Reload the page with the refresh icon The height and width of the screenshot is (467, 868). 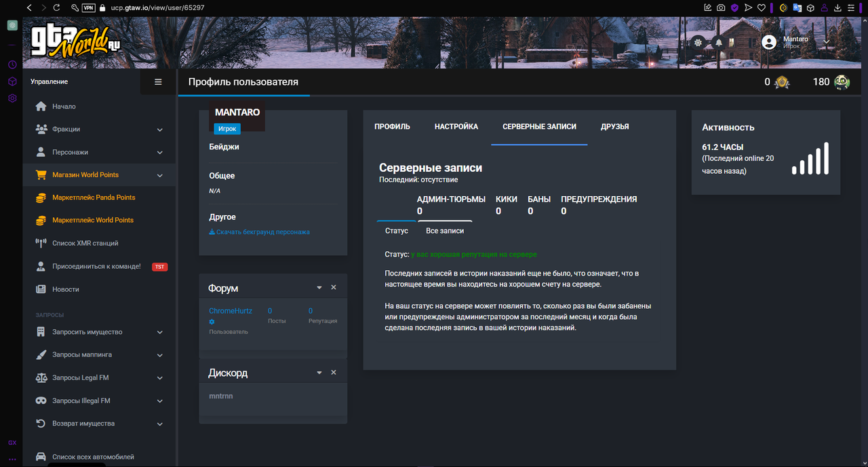(x=56, y=8)
